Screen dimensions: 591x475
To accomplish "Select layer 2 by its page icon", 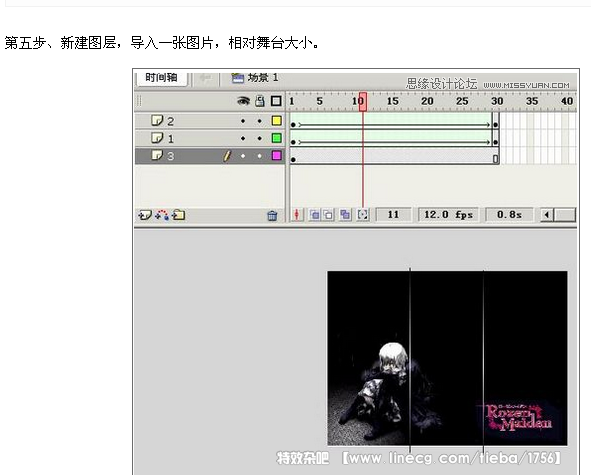I will 157,120.
